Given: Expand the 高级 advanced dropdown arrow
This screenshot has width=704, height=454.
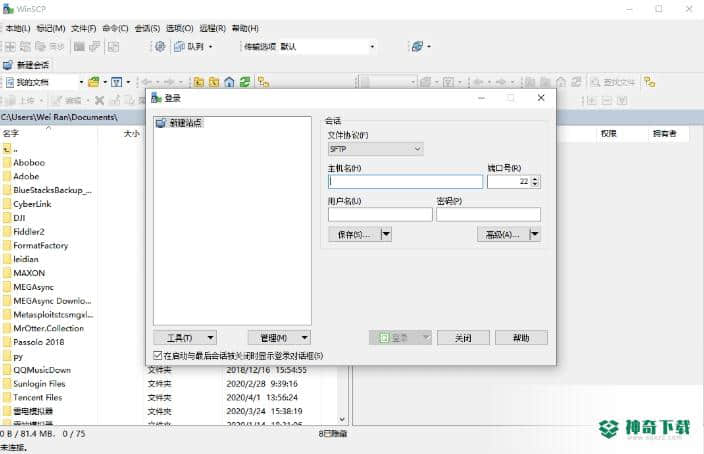Looking at the screenshot, I should tap(535, 234).
